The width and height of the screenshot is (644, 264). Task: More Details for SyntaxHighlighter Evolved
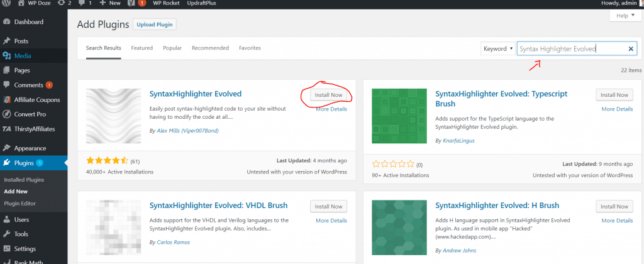click(x=331, y=109)
